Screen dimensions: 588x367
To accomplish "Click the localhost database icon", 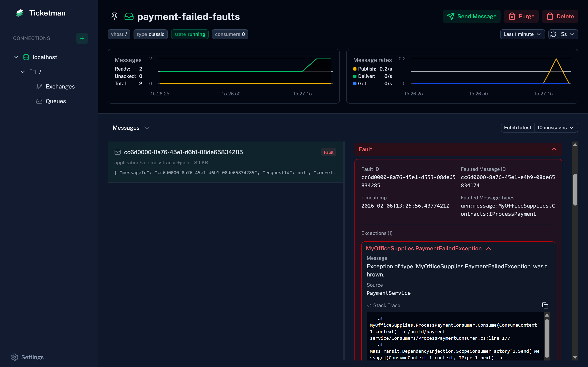I will tap(26, 57).
